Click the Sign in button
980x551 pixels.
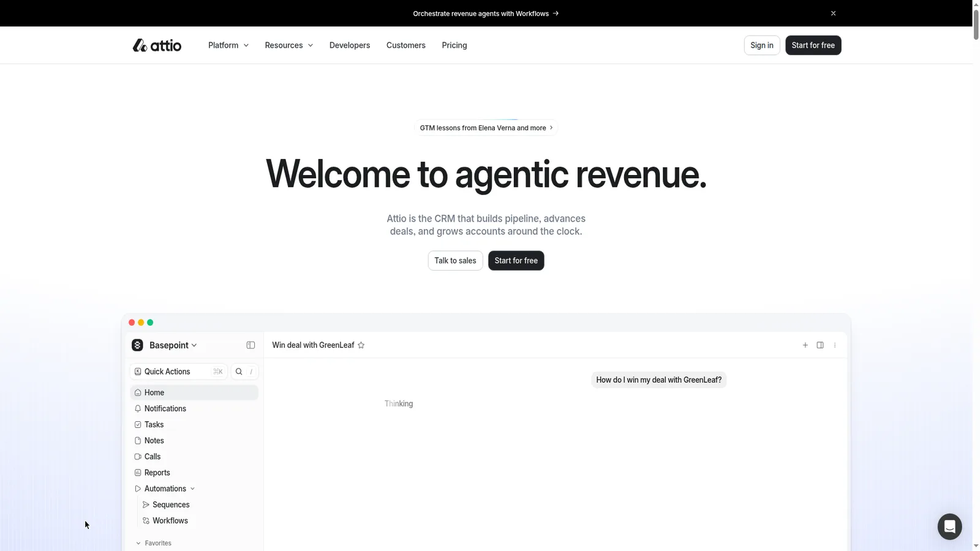click(762, 45)
